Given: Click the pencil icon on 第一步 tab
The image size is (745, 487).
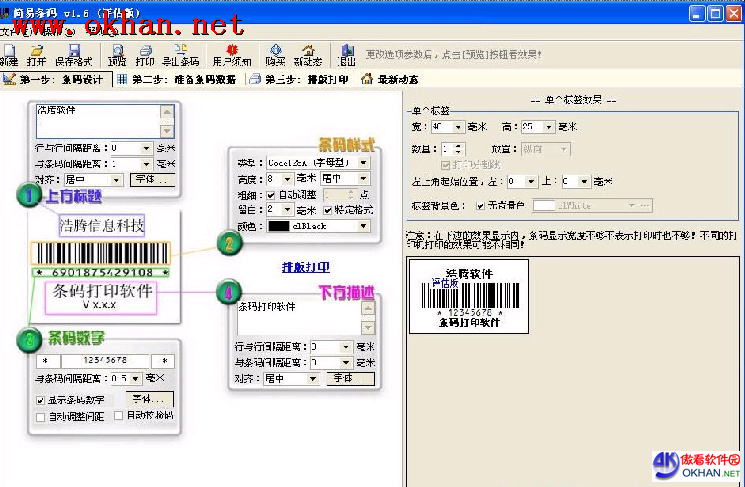Looking at the screenshot, I should coord(9,79).
